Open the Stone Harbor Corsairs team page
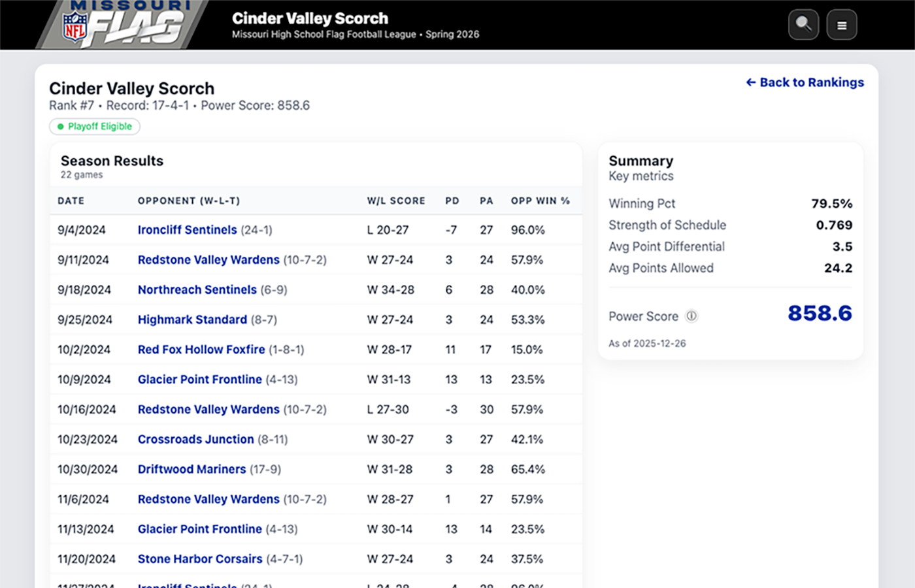This screenshot has width=915, height=588. point(199,559)
